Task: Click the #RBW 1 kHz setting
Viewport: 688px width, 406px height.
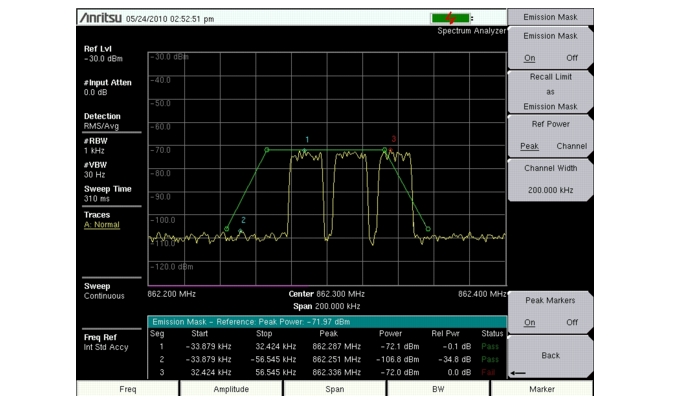Action: 96,146
